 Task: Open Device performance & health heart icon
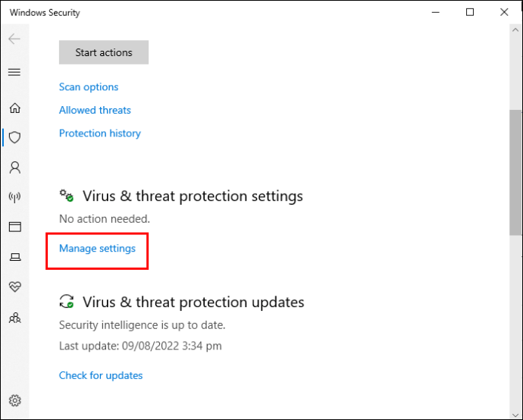pos(14,287)
